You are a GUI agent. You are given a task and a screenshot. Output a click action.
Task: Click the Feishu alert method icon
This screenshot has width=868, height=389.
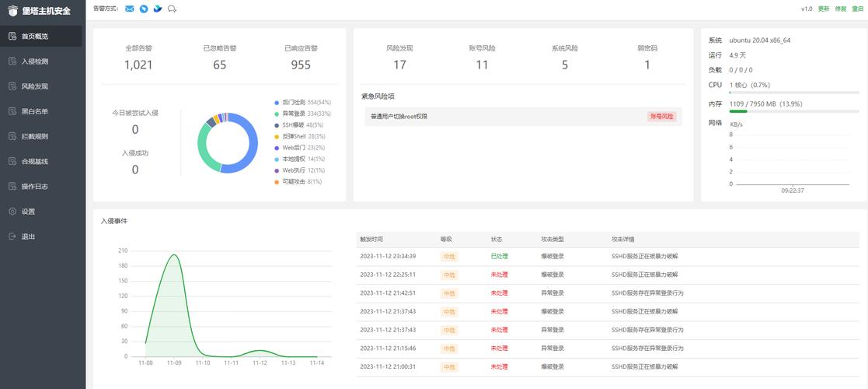158,9
